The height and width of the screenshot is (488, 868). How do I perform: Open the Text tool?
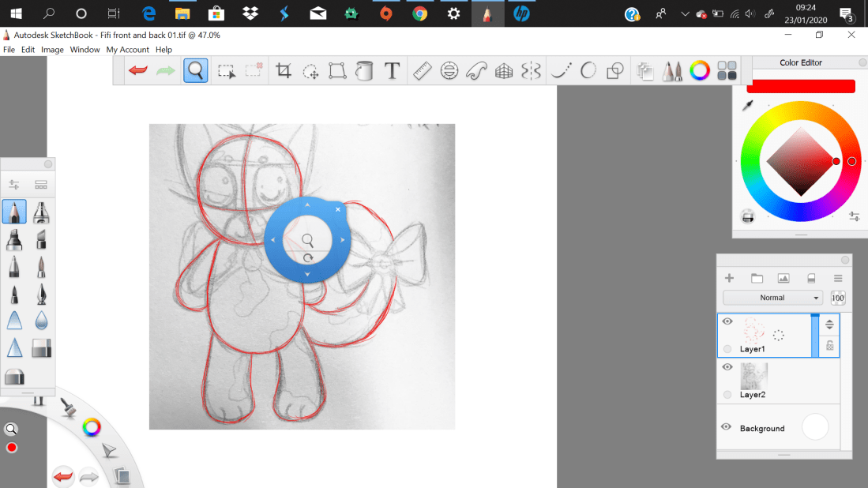point(392,70)
